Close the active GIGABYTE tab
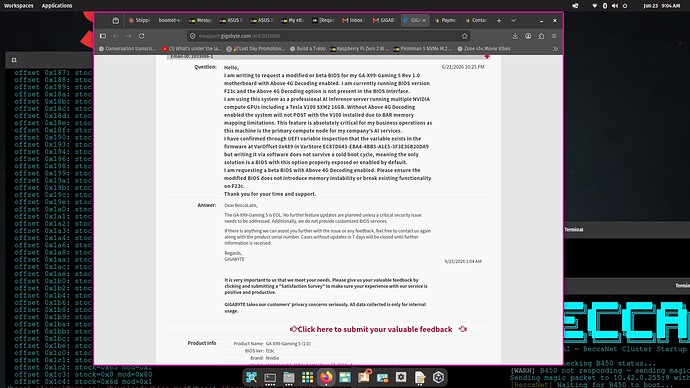The width and height of the screenshot is (690, 388). [424, 21]
